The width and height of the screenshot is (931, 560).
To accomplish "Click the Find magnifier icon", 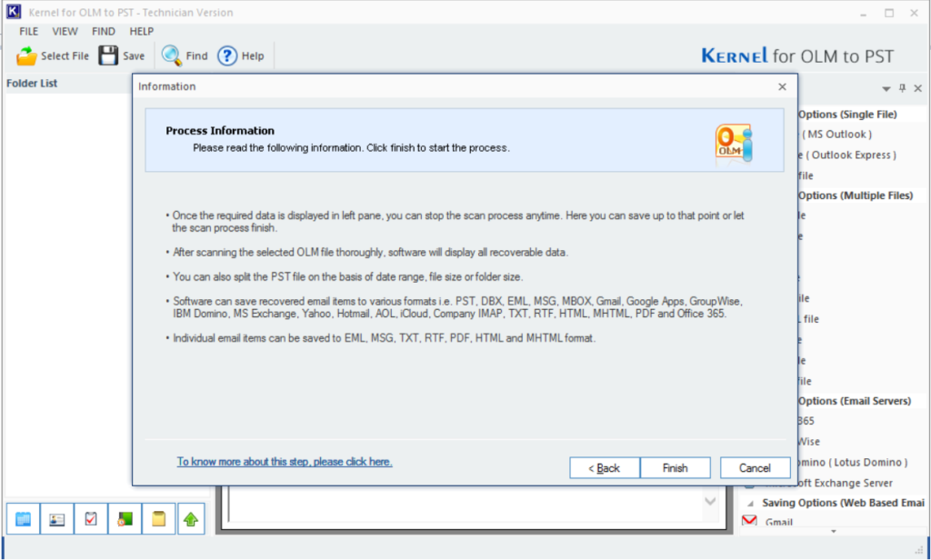I will pyautogui.click(x=171, y=56).
